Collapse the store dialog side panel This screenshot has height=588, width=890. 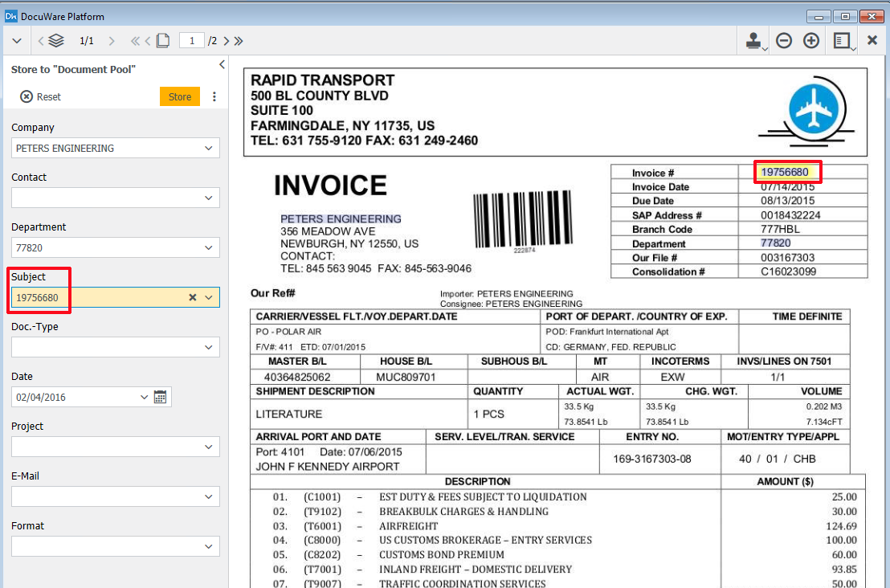[222, 65]
